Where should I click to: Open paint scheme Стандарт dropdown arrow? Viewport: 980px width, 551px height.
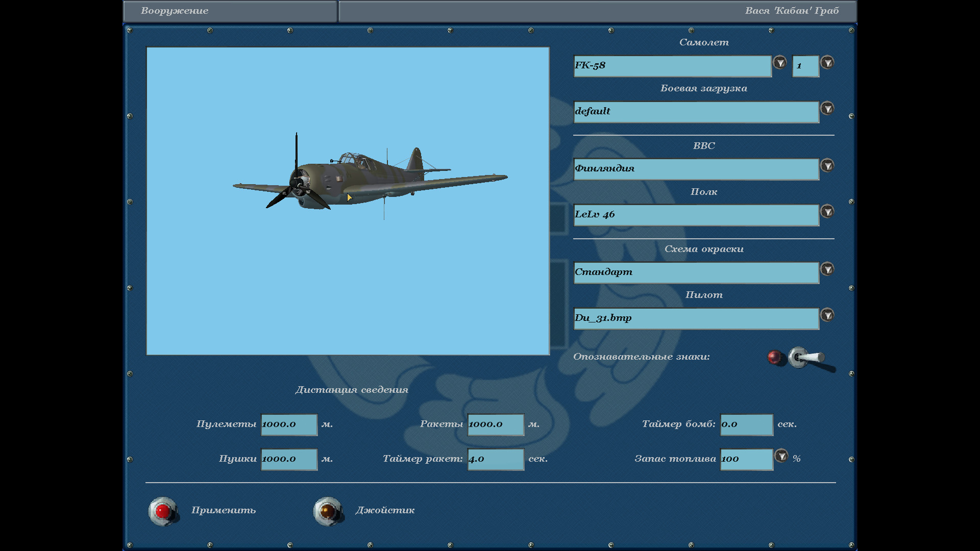(827, 269)
